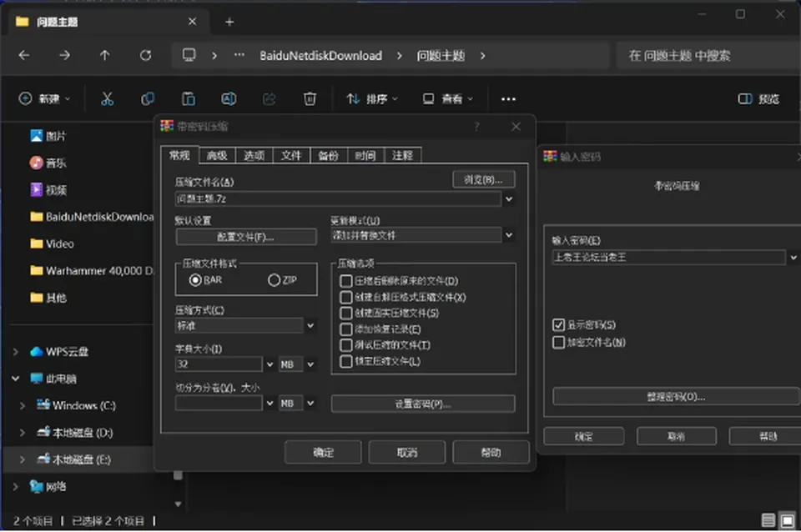Viewport: 801px width, 532px height.
Task: Click the PC icon in the address bar
Action: (x=189, y=55)
